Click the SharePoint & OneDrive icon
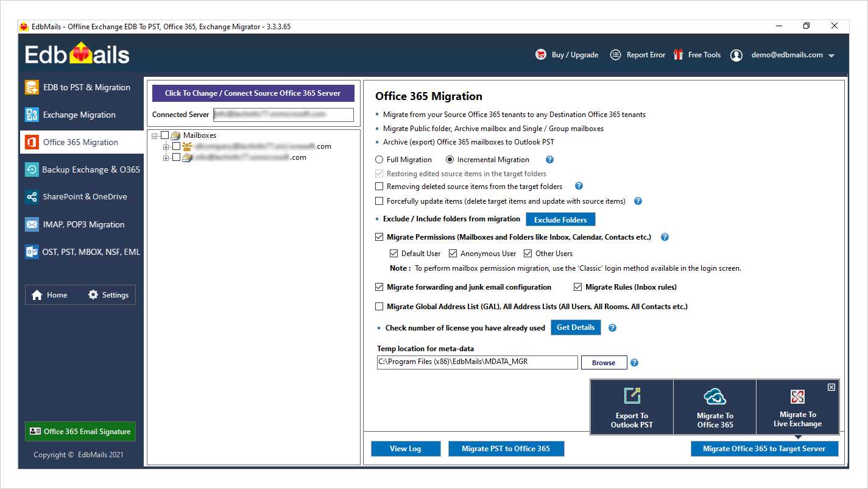This screenshot has height=489, width=868. [32, 197]
